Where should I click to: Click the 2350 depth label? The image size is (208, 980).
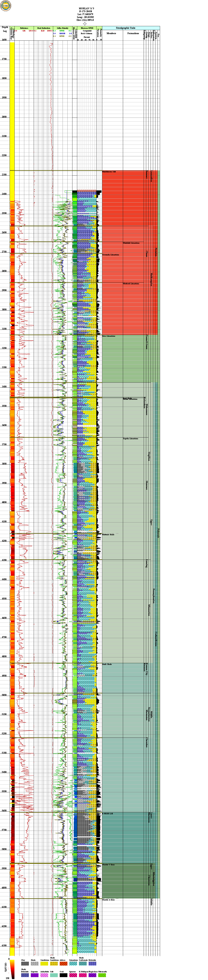[x=4, y=175]
